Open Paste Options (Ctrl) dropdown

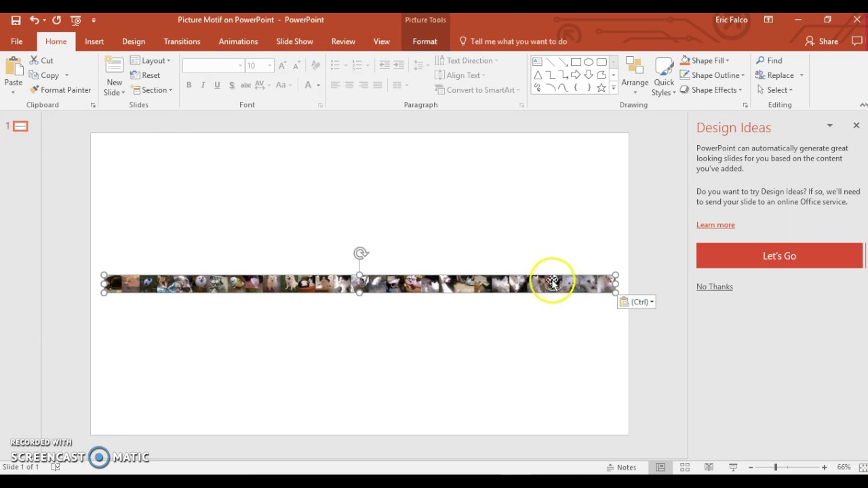click(x=637, y=302)
